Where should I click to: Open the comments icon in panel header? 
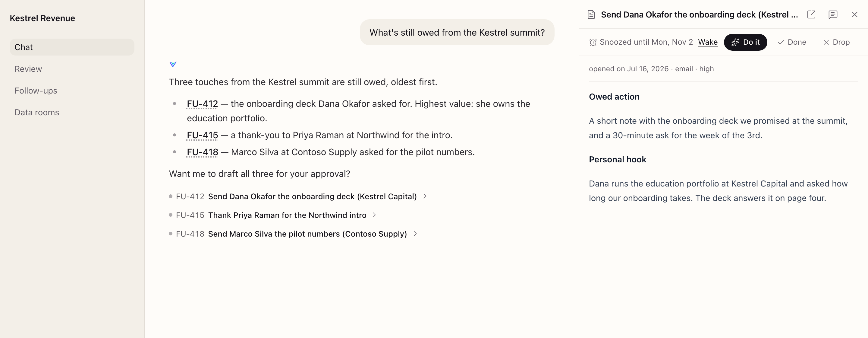(x=833, y=14)
